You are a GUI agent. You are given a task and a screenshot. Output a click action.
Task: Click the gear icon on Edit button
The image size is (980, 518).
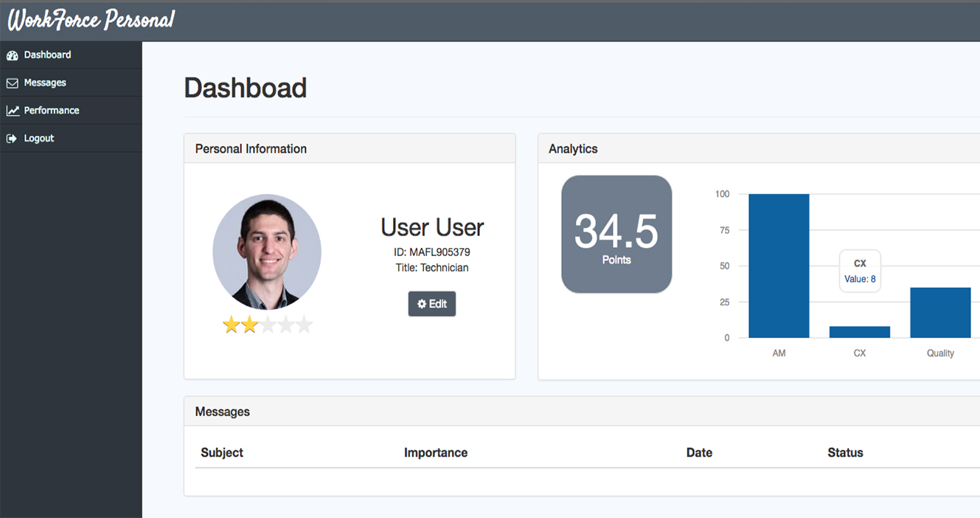pos(422,304)
